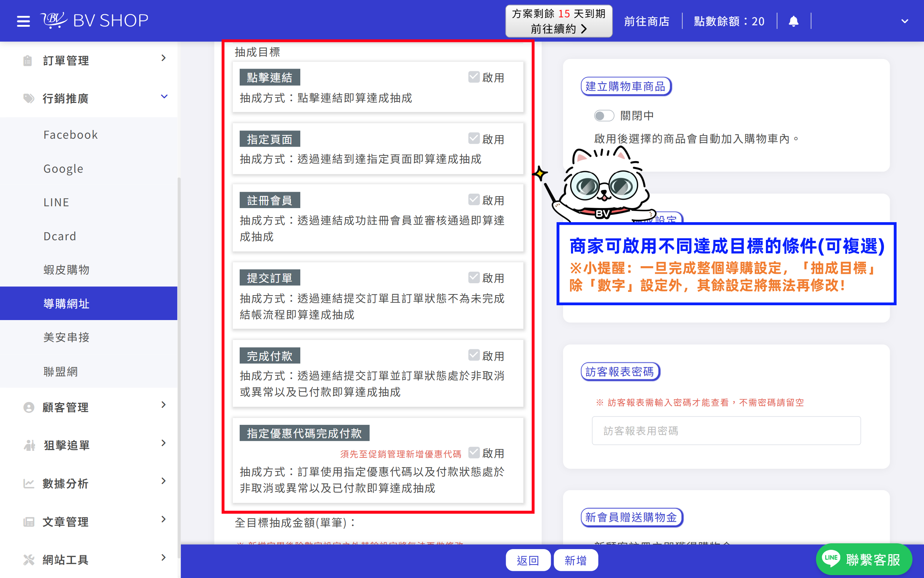
Task: Click the BV SHOP logo
Action: [94, 20]
